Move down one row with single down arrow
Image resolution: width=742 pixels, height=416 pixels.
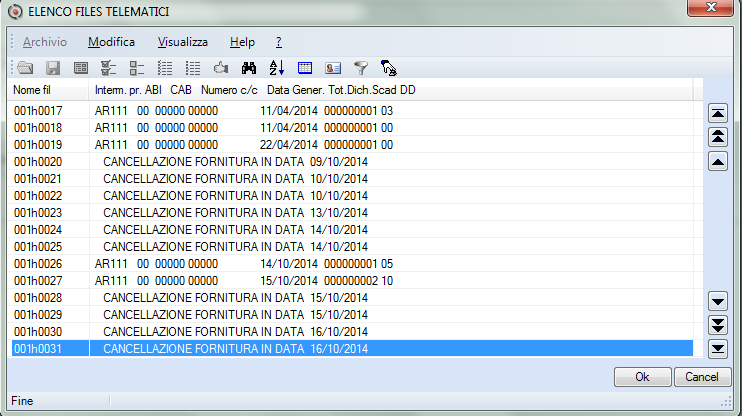tap(718, 301)
